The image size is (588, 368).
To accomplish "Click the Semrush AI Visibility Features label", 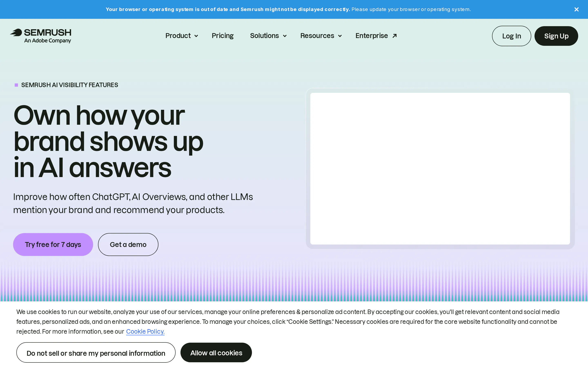I will click(x=69, y=85).
